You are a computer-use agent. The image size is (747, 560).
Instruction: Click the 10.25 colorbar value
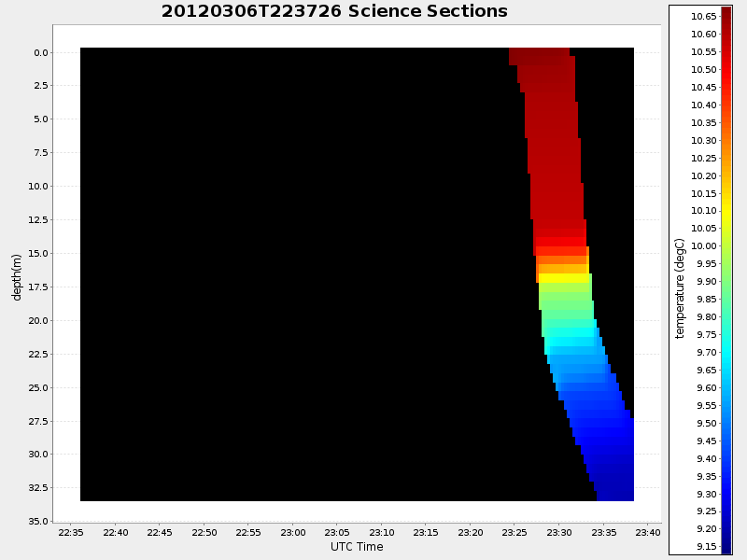[x=704, y=158]
